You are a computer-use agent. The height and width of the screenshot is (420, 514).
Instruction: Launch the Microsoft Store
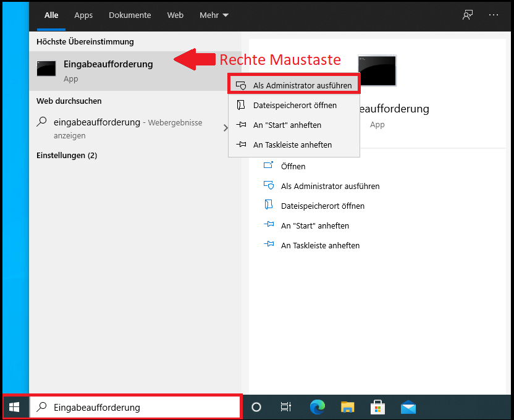click(x=377, y=407)
